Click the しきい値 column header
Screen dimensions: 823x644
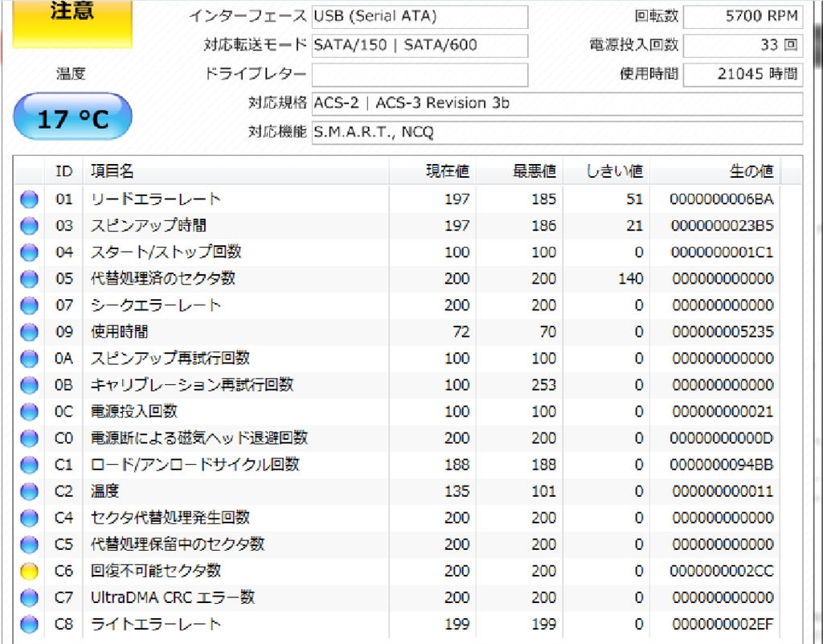pos(606,171)
